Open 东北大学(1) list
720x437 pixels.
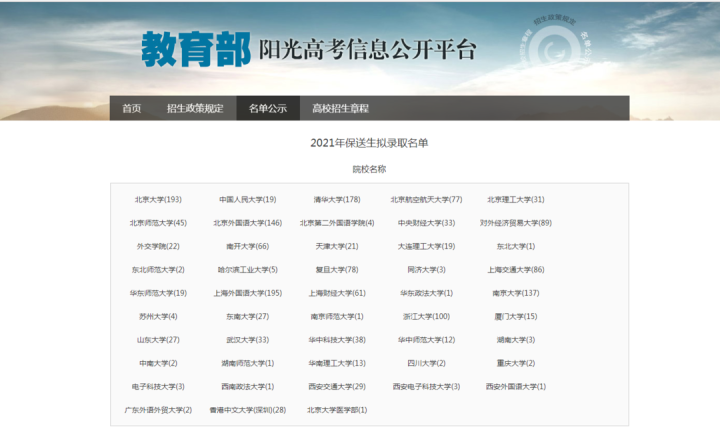pyautogui.click(x=516, y=246)
